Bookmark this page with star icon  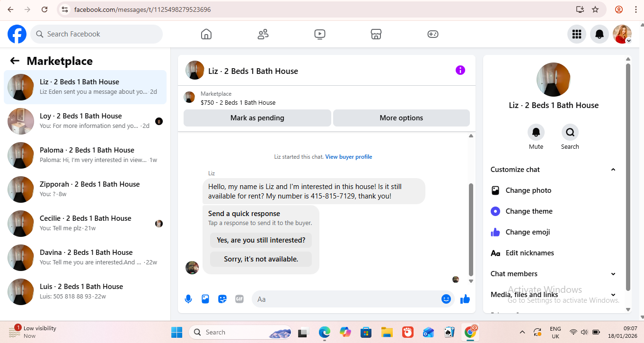pos(595,9)
